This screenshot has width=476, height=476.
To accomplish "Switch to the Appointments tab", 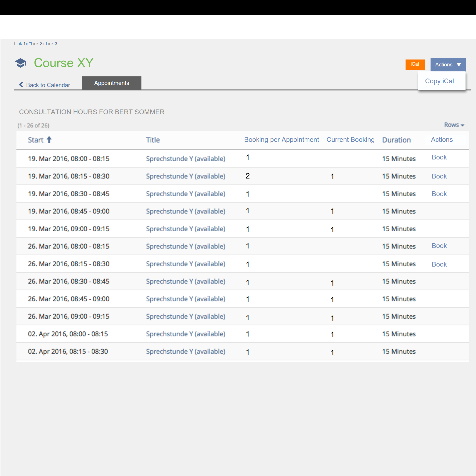I will [x=111, y=83].
